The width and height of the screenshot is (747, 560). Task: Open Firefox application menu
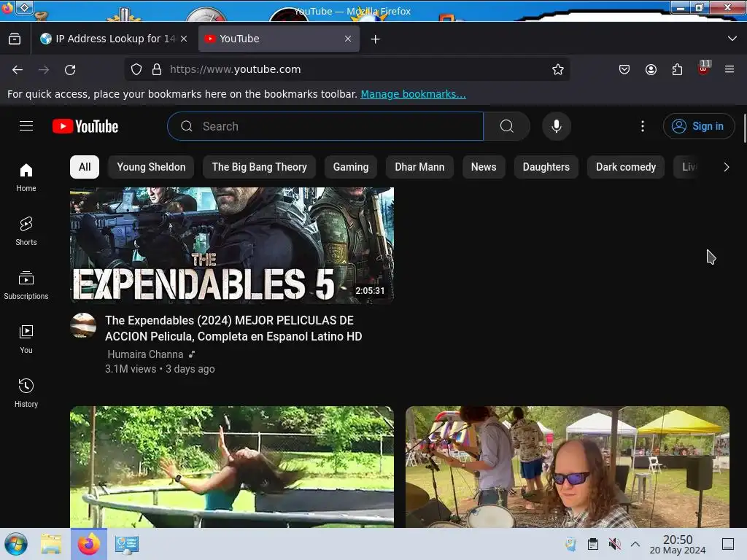pyautogui.click(x=729, y=69)
